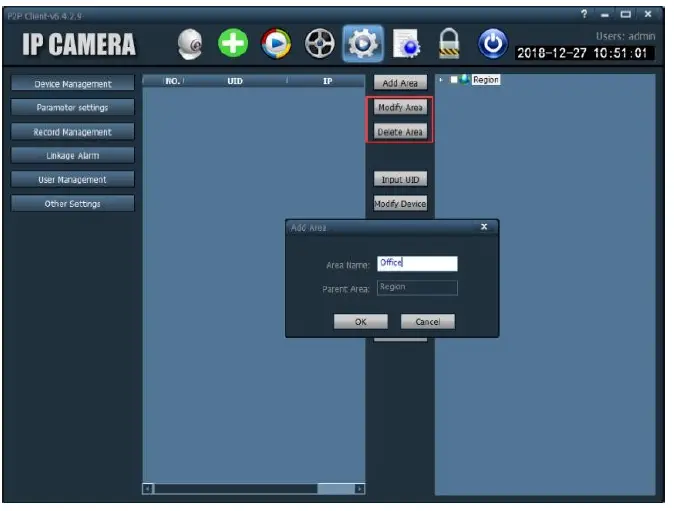Click the globe icon beside Region
The height and width of the screenshot is (511, 674).
[465, 80]
